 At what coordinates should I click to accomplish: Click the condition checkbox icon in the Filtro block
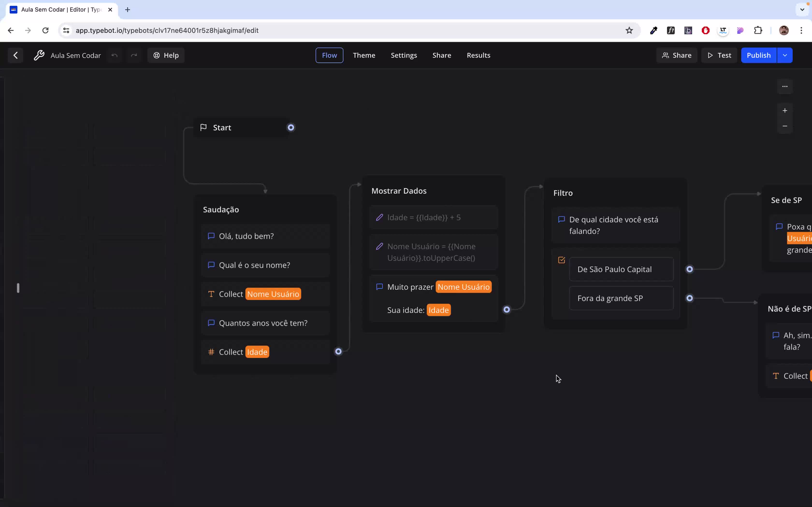[561, 260]
